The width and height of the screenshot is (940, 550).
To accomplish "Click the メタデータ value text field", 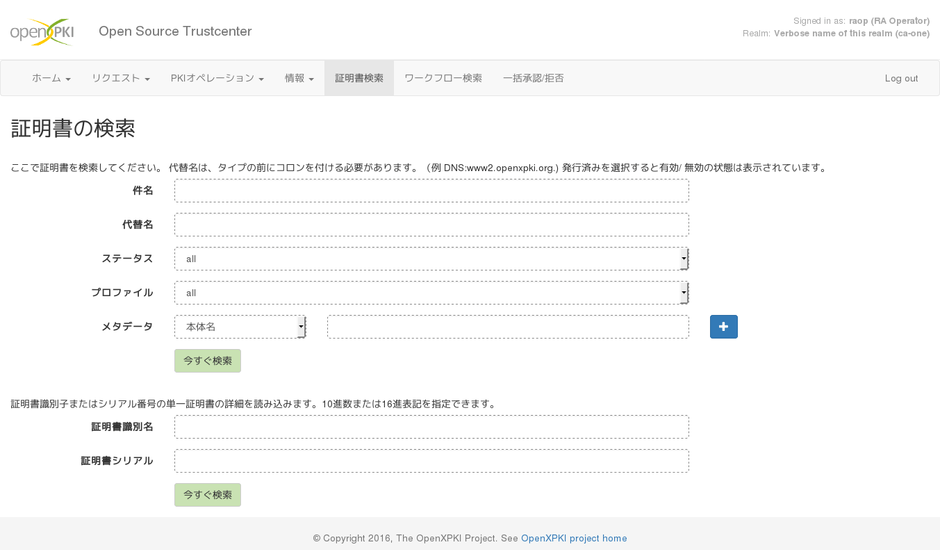I will [x=507, y=327].
